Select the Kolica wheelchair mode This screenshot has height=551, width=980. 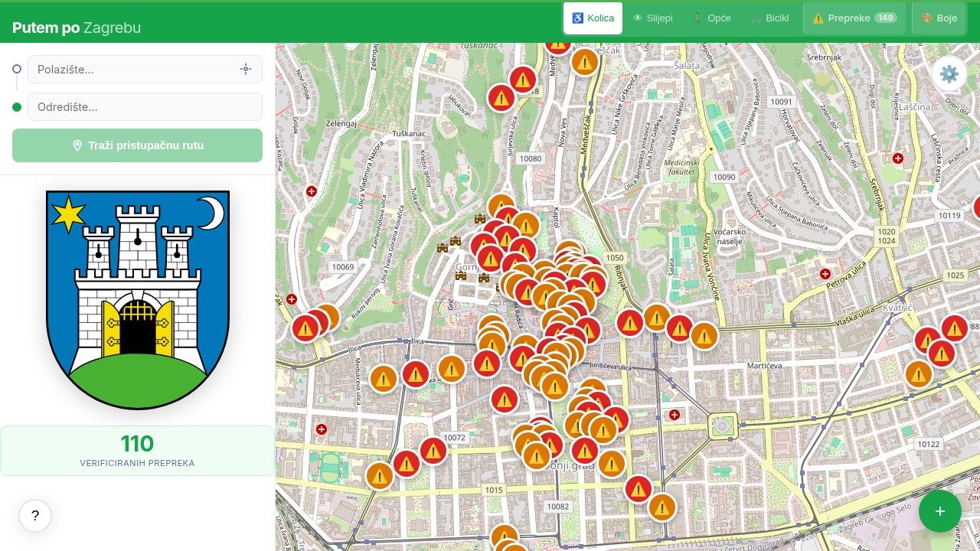[x=593, y=18]
